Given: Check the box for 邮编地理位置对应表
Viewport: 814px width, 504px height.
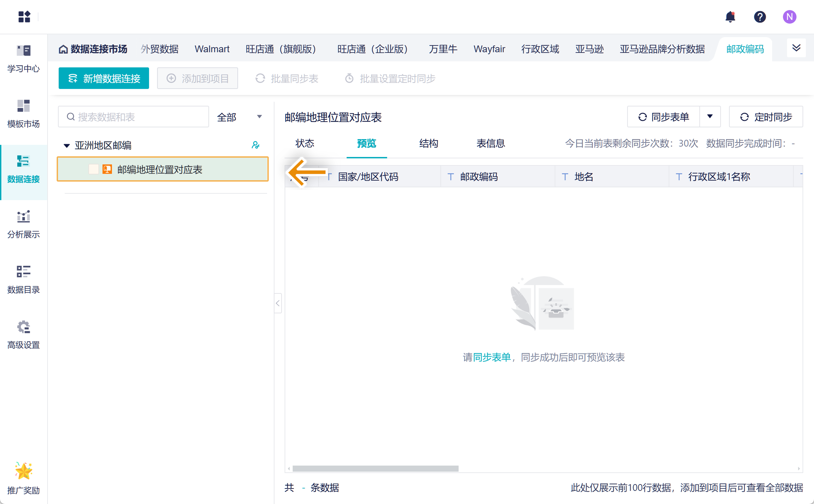Looking at the screenshot, I should (93, 169).
